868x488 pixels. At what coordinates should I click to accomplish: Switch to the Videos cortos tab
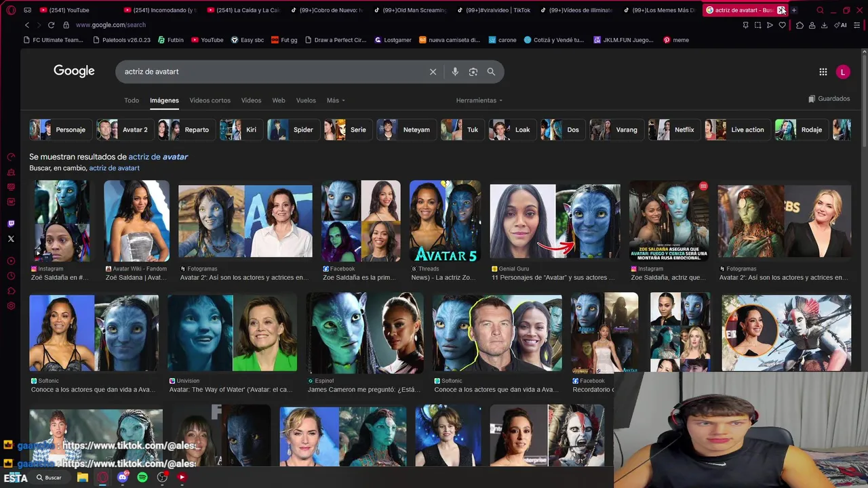(x=210, y=100)
